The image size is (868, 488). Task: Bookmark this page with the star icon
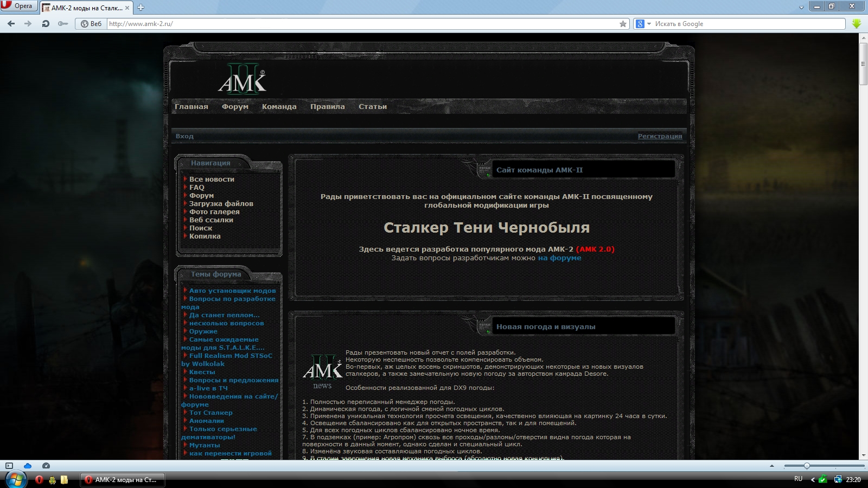tap(623, 24)
